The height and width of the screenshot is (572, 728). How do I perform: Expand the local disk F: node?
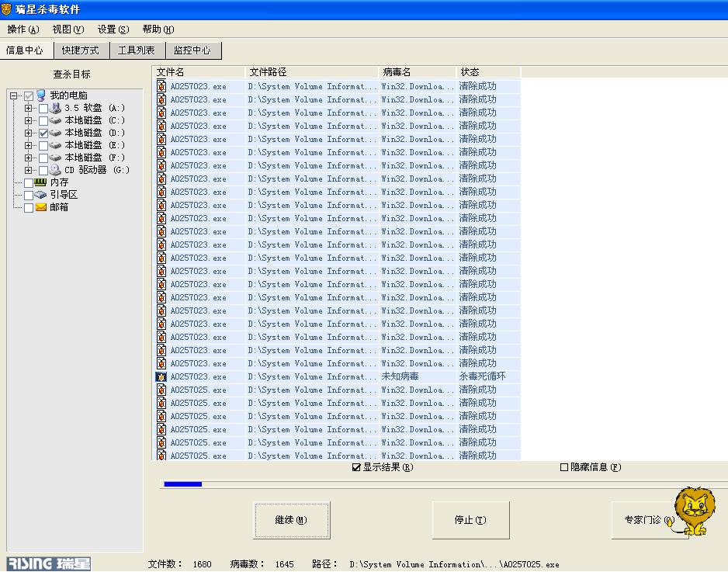28,158
